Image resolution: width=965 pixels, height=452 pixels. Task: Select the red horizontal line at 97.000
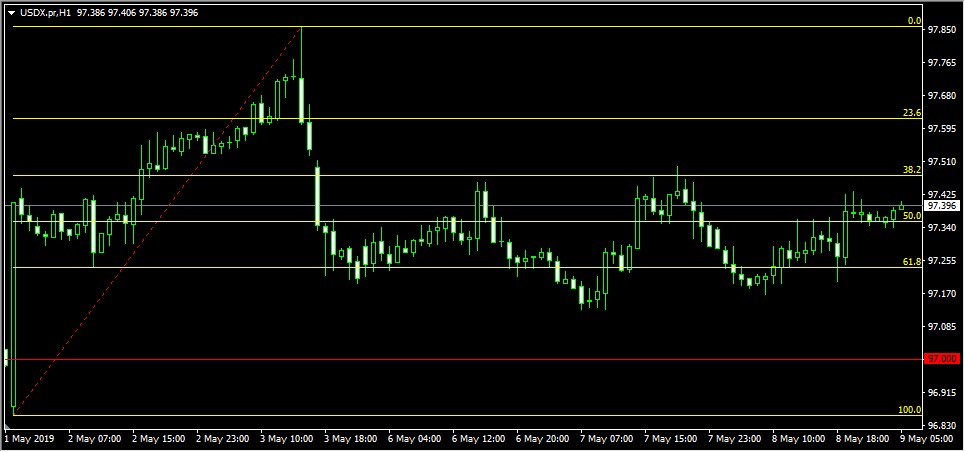(462, 359)
